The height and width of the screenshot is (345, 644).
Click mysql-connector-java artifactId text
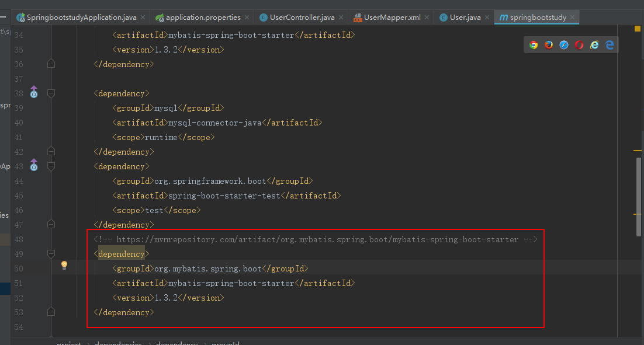click(x=215, y=123)
